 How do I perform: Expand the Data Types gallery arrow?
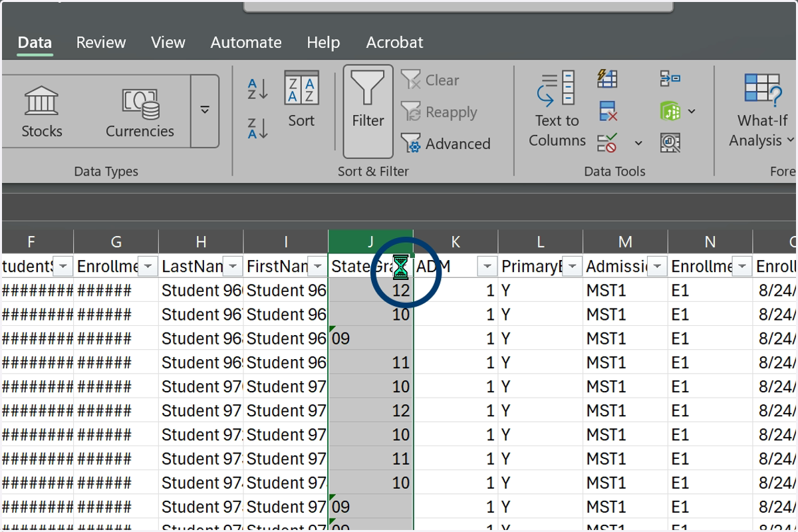click(205, 111)
